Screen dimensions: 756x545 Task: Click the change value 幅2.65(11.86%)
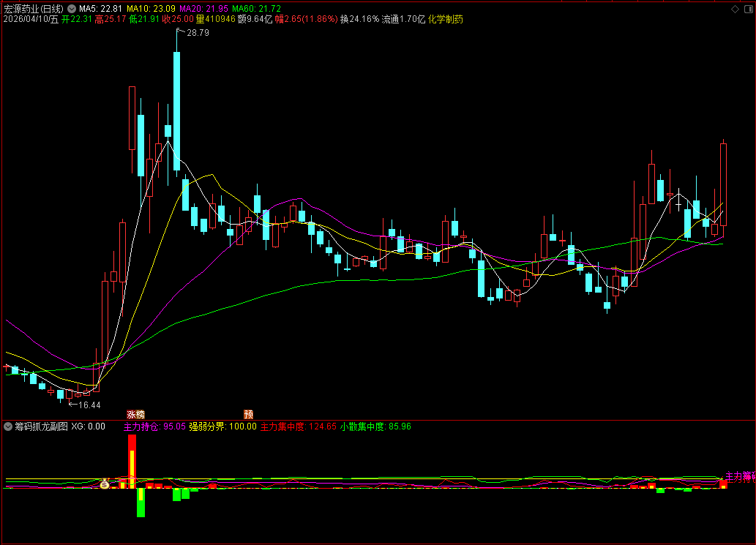(306, 19)
